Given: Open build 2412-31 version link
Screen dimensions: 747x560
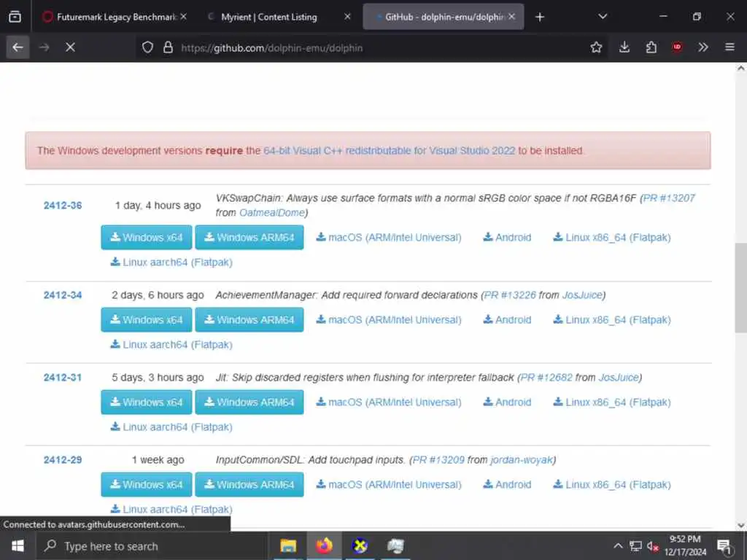Looking at the screenshot, I should pos(63,377).
